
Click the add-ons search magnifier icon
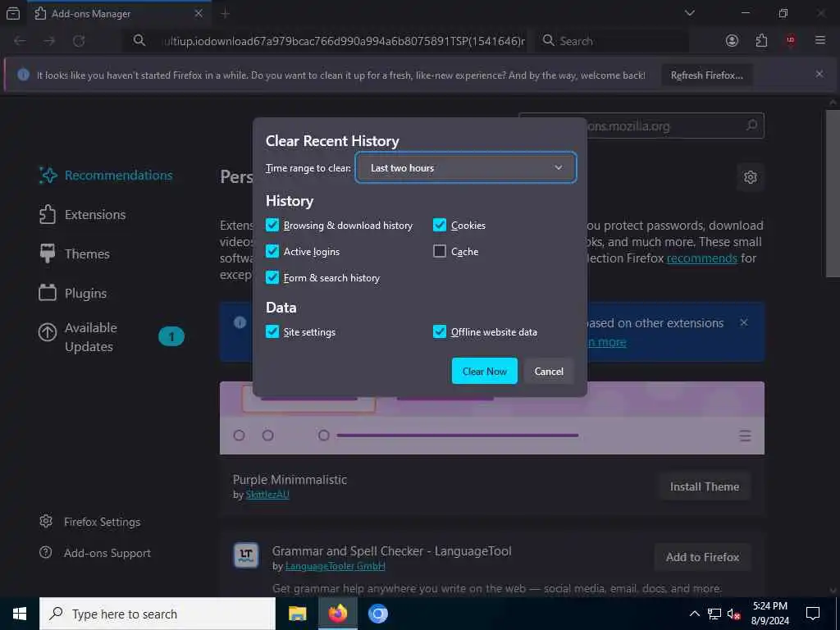751,126
